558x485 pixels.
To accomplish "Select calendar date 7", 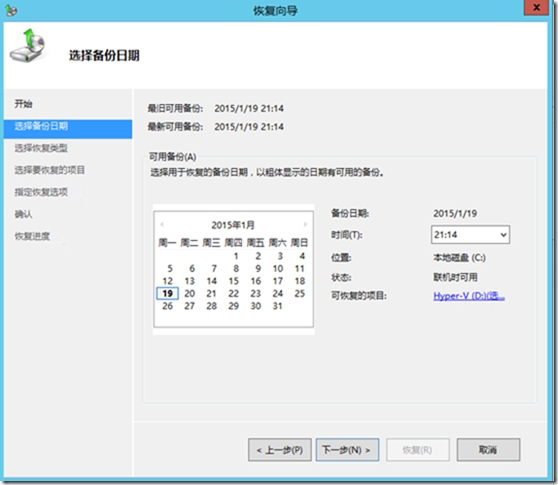I will [x=214, y=268].
